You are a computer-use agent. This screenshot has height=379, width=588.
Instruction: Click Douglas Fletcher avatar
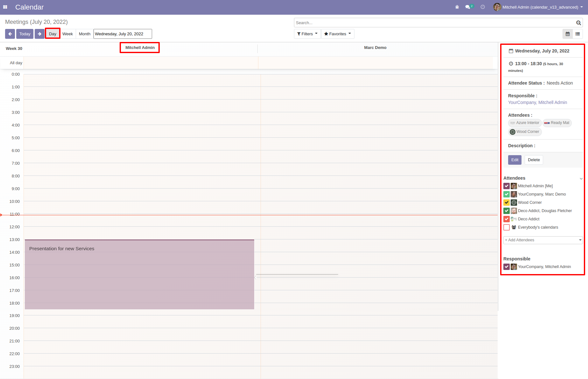click(514, 211)
